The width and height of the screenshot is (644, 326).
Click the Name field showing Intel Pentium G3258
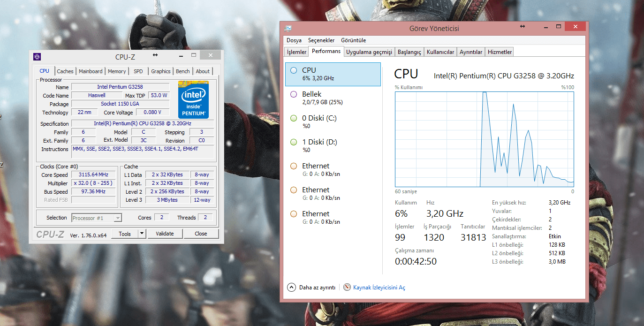(x=120, y=87)
